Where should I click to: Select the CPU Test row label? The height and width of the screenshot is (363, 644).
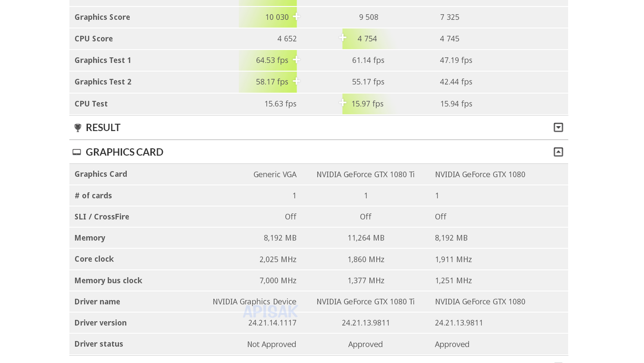click(x=91, y=104)
